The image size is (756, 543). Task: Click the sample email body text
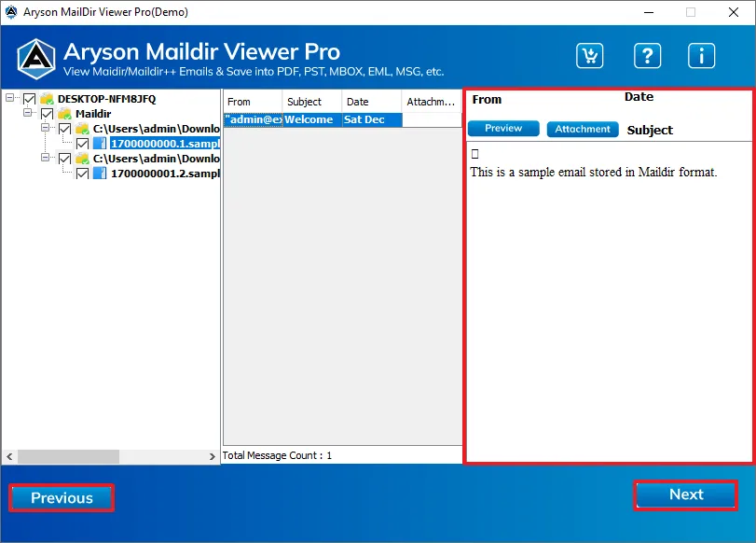point(594,173)
